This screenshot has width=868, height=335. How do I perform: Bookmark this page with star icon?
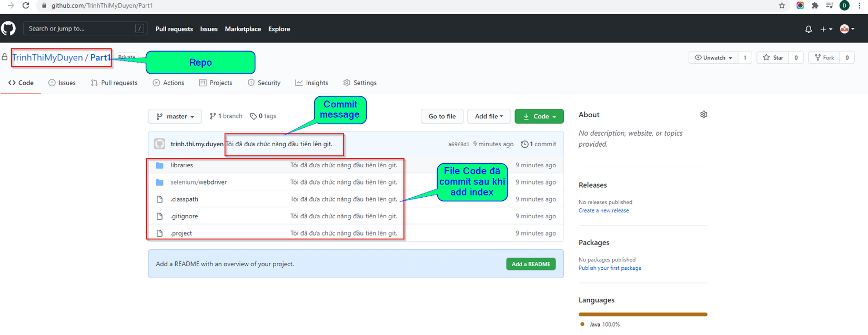click(x=782, y=5)
